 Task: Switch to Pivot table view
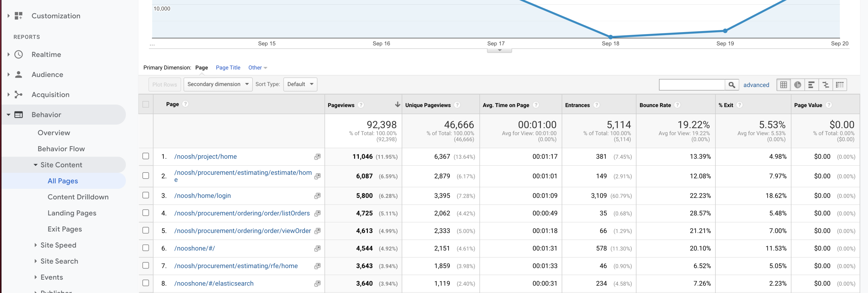(x=840, y=85)
